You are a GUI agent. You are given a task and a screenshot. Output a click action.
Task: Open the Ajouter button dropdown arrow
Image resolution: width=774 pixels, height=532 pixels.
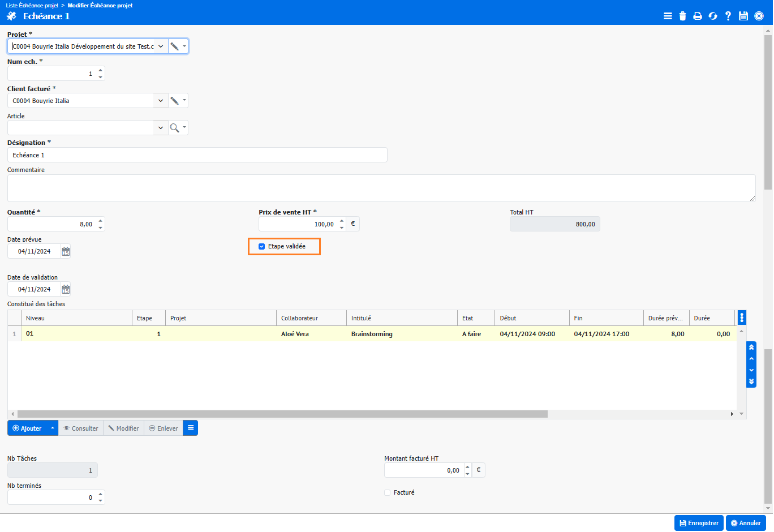(x=53, y=428)
